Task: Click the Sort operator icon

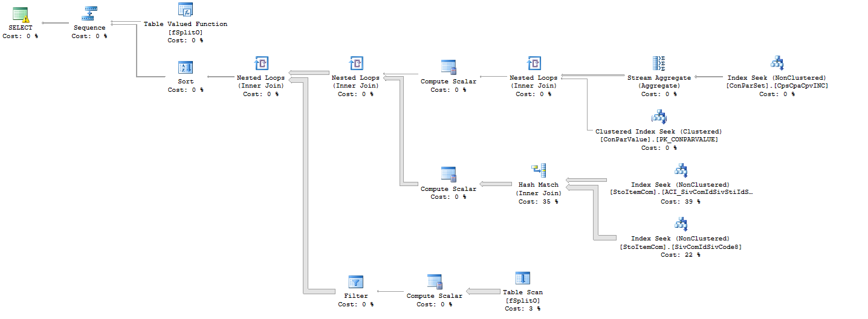Action: (x=185, y=66)
